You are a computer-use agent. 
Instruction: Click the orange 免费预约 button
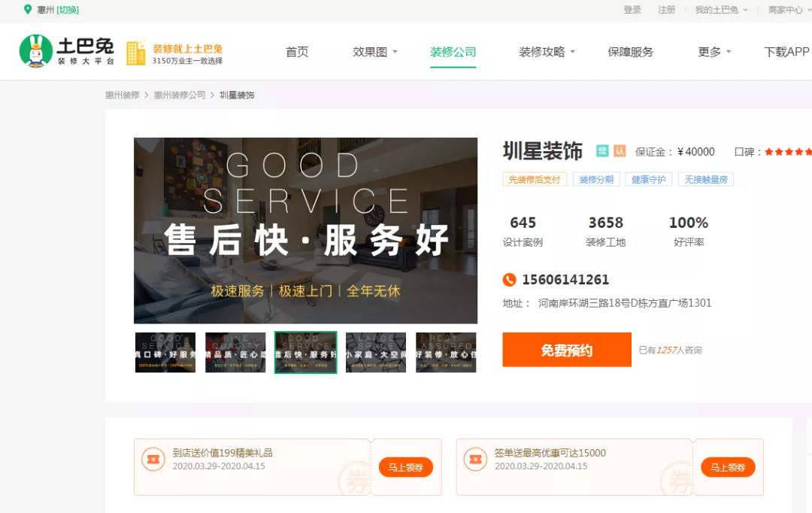pyautogui.click(x=566, y=350)
